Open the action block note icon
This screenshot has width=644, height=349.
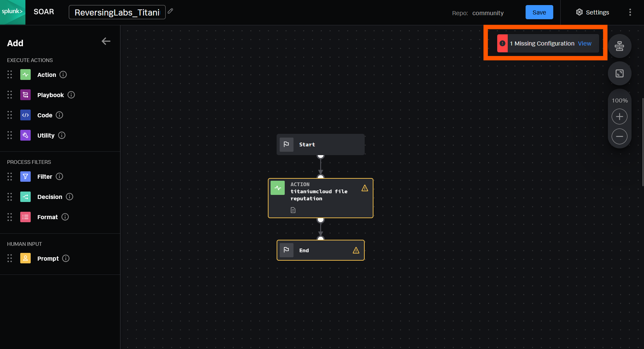point(293,210)
